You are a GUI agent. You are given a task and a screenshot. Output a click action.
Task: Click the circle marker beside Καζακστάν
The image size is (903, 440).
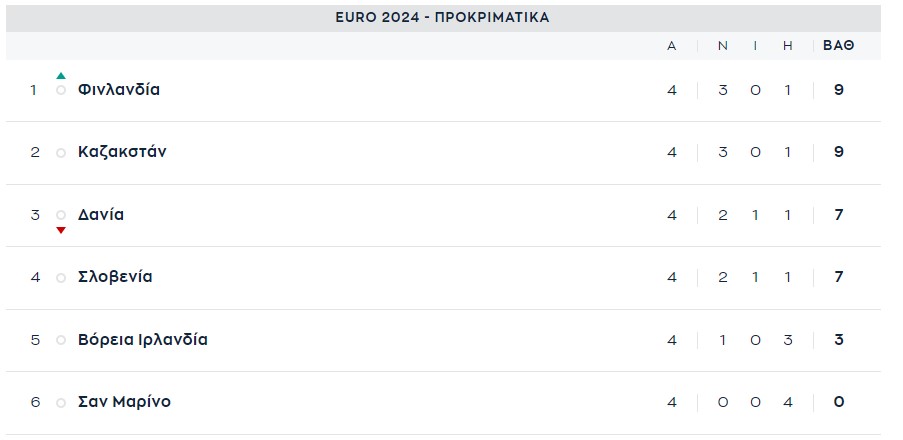tap(61, 153)
